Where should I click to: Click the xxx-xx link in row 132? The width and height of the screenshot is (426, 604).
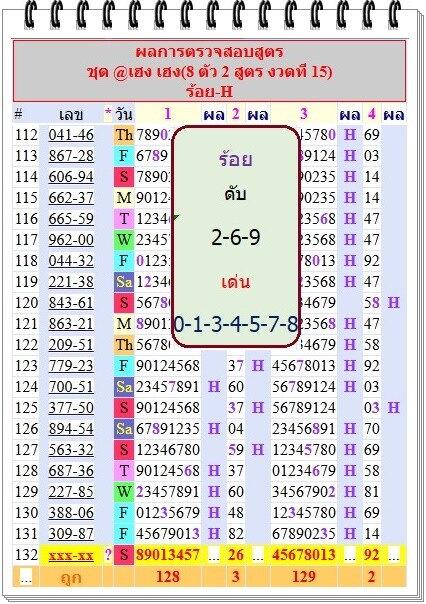71,555
